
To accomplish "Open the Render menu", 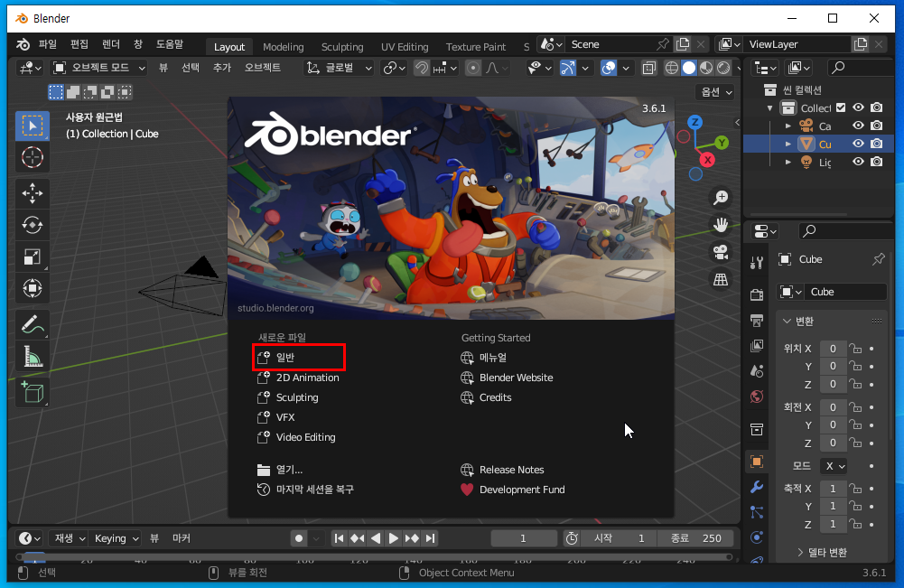I will tap(111, 44).
